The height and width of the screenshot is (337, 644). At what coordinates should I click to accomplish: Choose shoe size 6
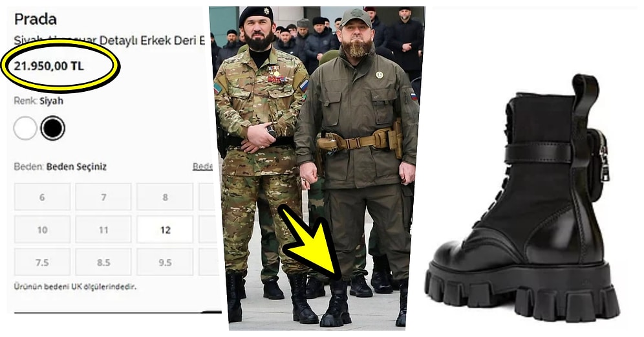point(42,197)
